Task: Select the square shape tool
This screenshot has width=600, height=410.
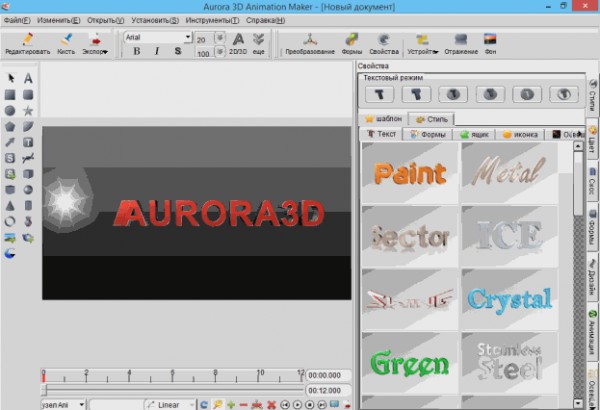Action: pos(10,95)
